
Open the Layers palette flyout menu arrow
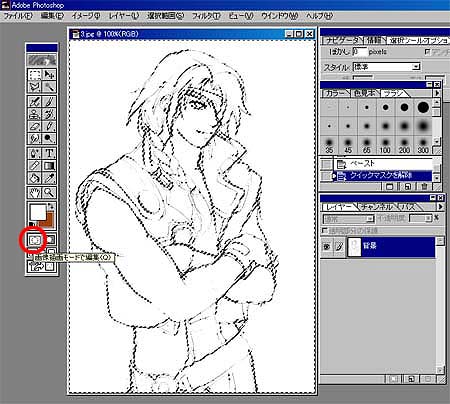[440, 207]
